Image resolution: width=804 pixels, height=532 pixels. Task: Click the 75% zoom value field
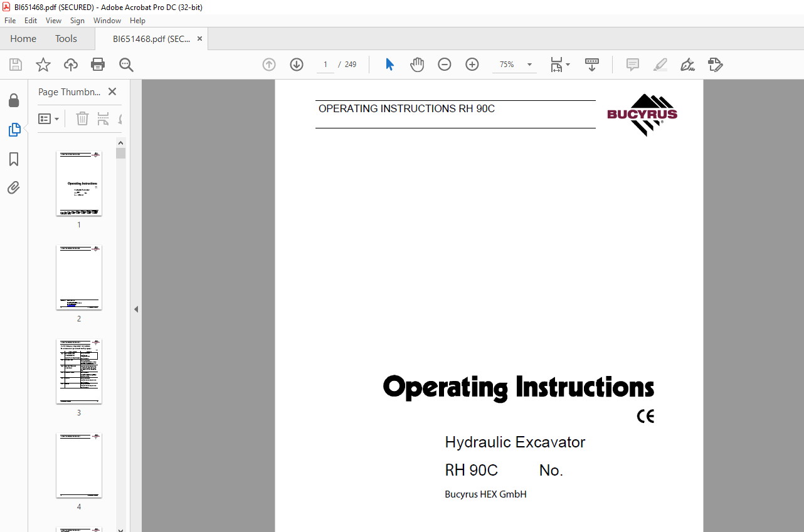(x=507, y=65)
